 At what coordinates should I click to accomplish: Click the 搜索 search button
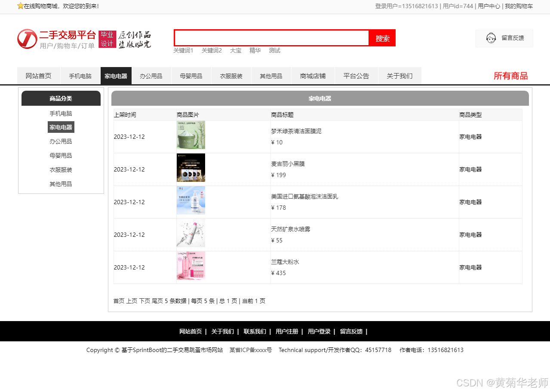382,38
